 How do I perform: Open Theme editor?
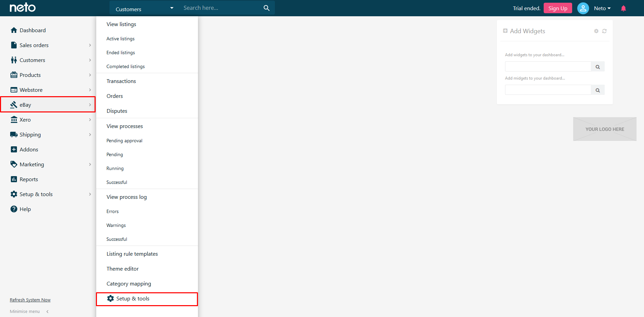pyautogui.click(x=122, y=269)
